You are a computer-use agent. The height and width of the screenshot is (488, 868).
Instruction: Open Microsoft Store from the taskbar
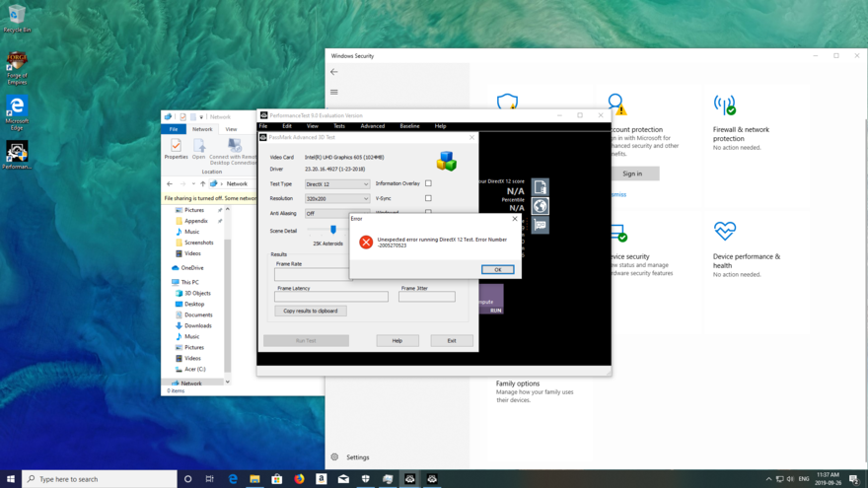click(x=277, y=479)
